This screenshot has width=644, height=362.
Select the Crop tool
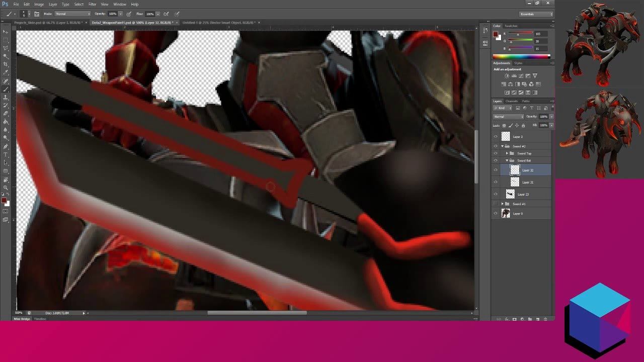(6, 64)
